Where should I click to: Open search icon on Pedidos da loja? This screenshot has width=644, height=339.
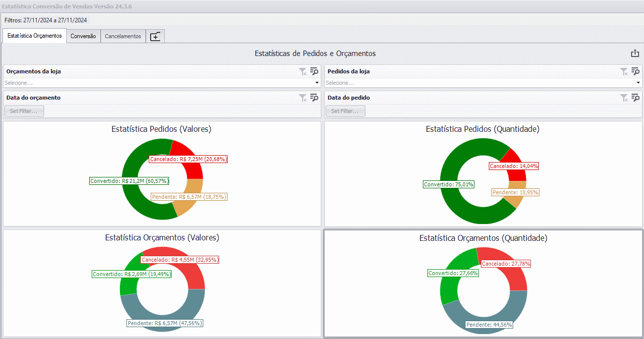(x=635, y=71)
